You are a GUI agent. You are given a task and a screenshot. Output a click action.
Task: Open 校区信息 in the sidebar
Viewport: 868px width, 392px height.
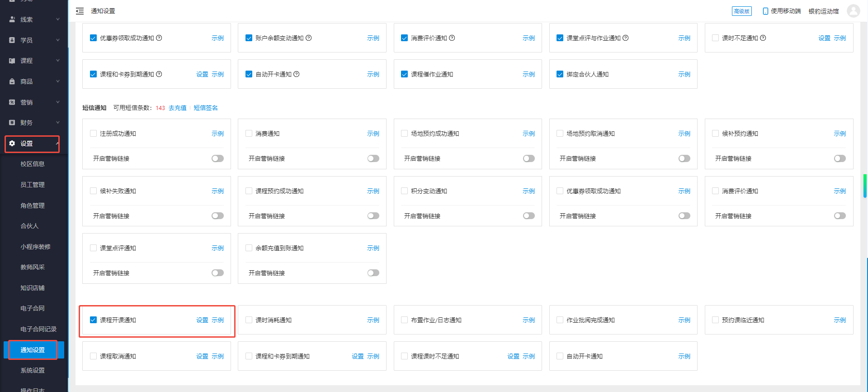[x=33, y=164]
